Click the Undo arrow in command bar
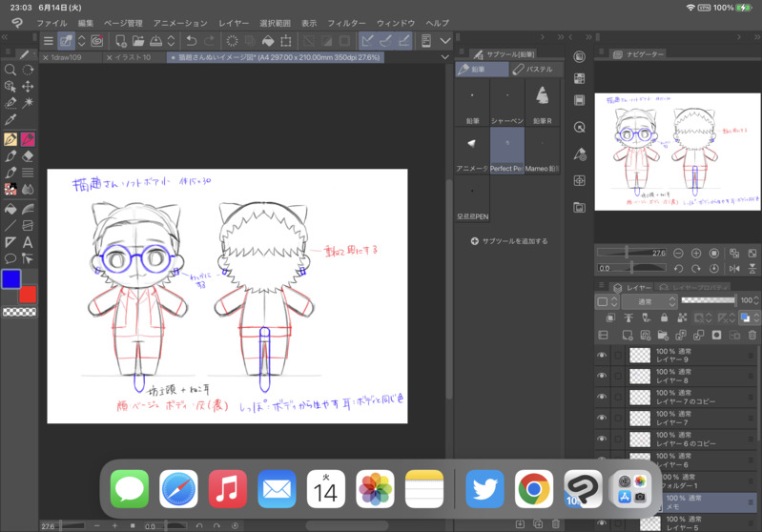Screen dimensions: 762x532 [x=191, y=41]
